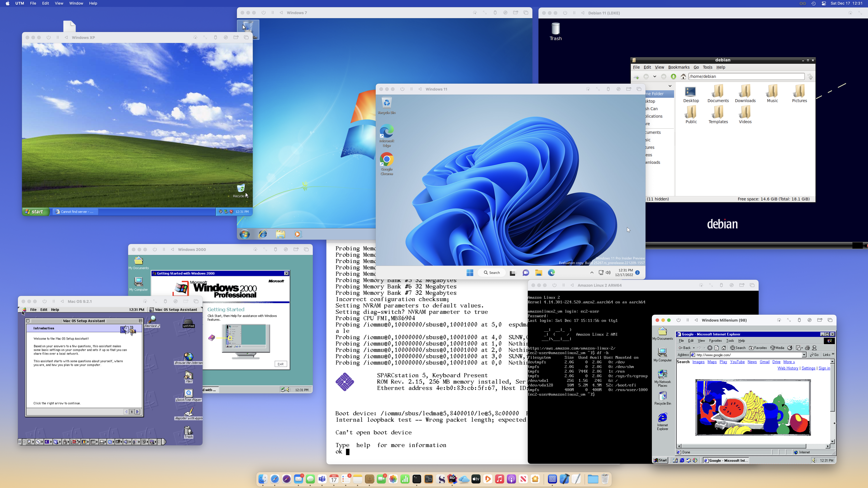
Task: Select the Google Chrome desktop icon in Windows 11
Action: tap(387, 164)
